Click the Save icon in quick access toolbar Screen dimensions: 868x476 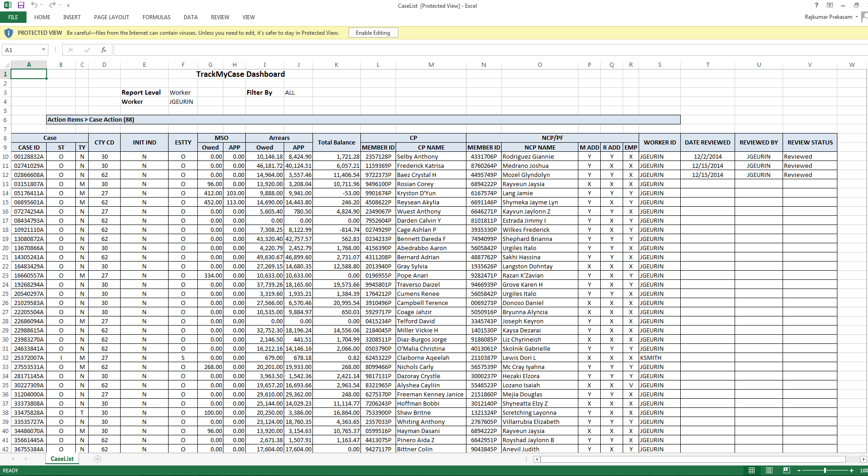pos(21,5)
